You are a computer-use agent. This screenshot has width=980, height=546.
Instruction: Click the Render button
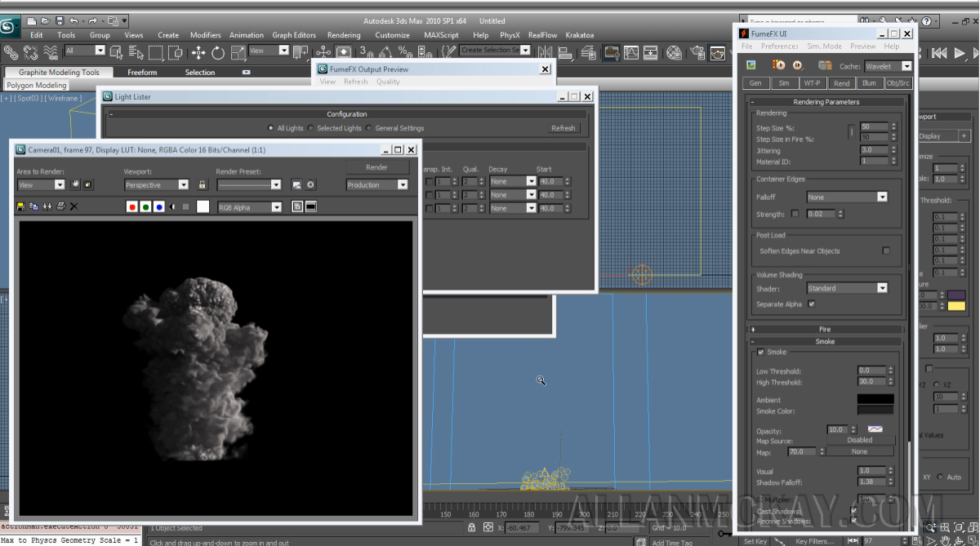pos(376,167)
